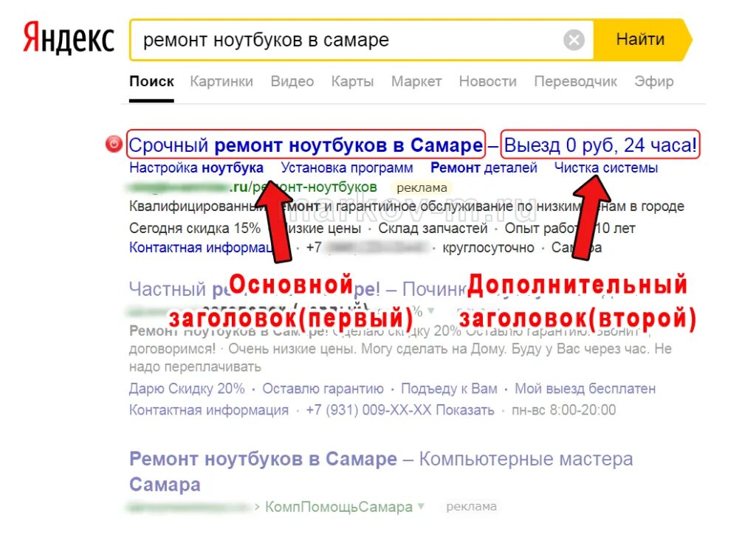
Task: Clear the search query with the X icon
Action: pos(574,40)
